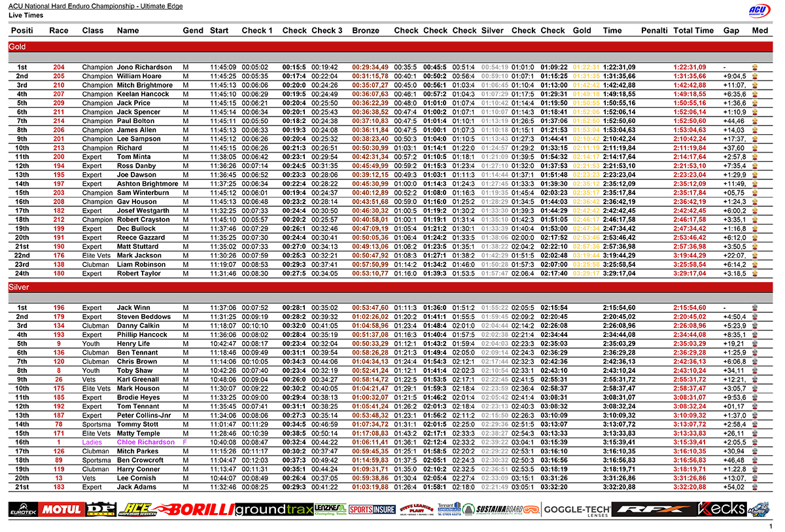Select race number 204 in Gold

tap(59, 67)
